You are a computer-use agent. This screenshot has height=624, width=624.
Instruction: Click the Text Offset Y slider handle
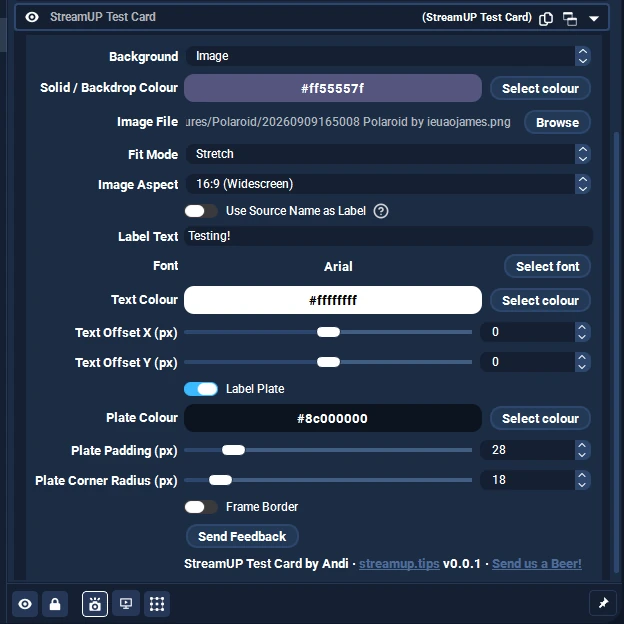(328, 362)
